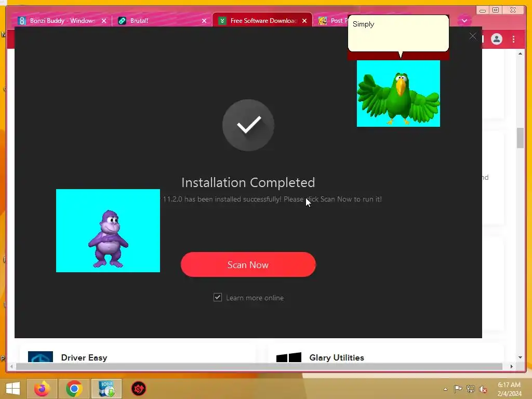532x399 pixels.
Task: Switch to the Bonzi Buddy browser tab
Action: (62, 21)
